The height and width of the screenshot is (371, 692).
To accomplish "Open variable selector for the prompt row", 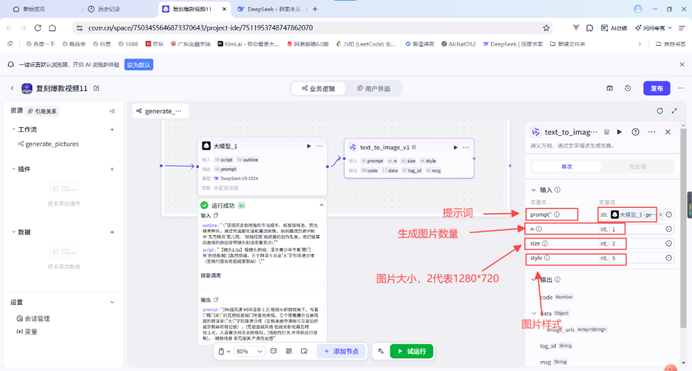I will click(669, 214).
